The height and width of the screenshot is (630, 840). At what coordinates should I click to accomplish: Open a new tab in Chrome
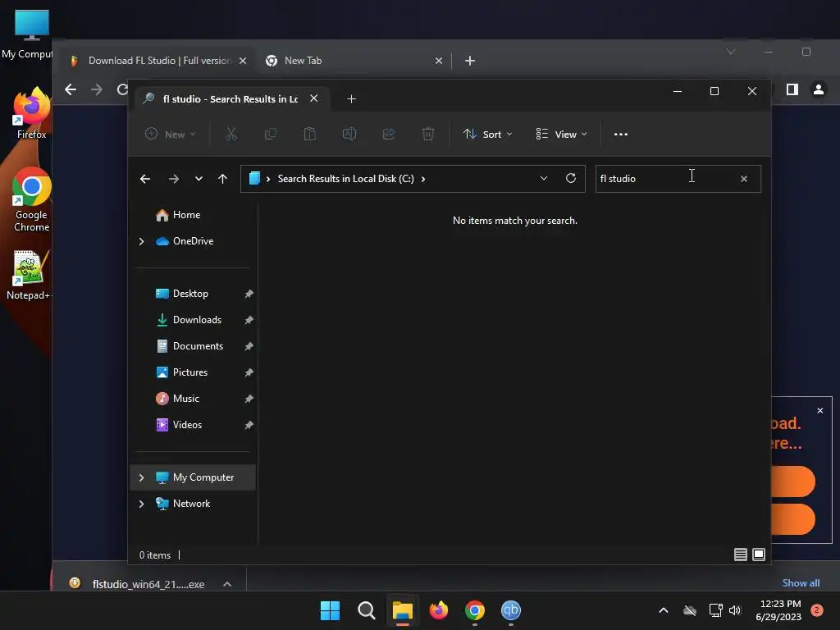[x=470, y=61]
